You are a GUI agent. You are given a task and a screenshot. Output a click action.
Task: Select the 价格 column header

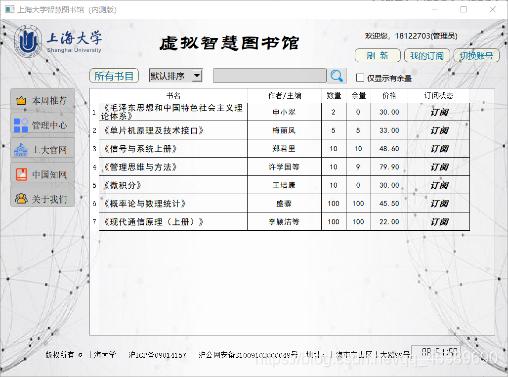click(x=389, y=96)
